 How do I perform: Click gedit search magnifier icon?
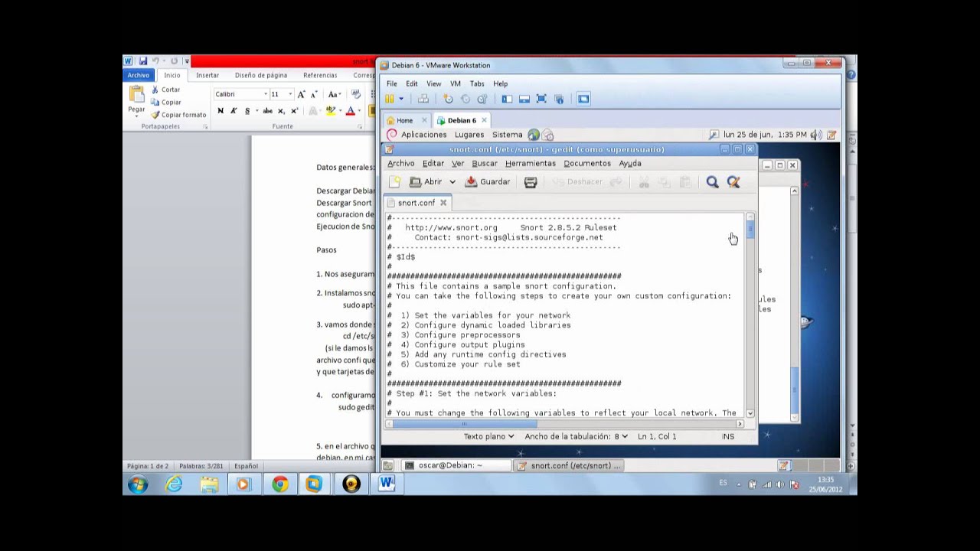tap(712, 182)
